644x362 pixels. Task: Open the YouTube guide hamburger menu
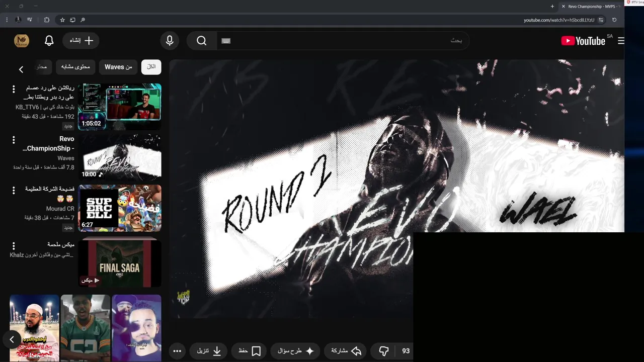(621, 41)
